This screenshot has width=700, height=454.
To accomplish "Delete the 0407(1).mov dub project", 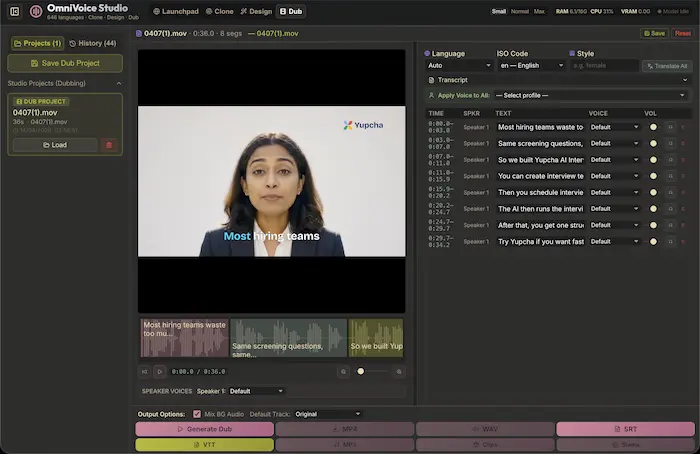I will [x=109, y=145].
